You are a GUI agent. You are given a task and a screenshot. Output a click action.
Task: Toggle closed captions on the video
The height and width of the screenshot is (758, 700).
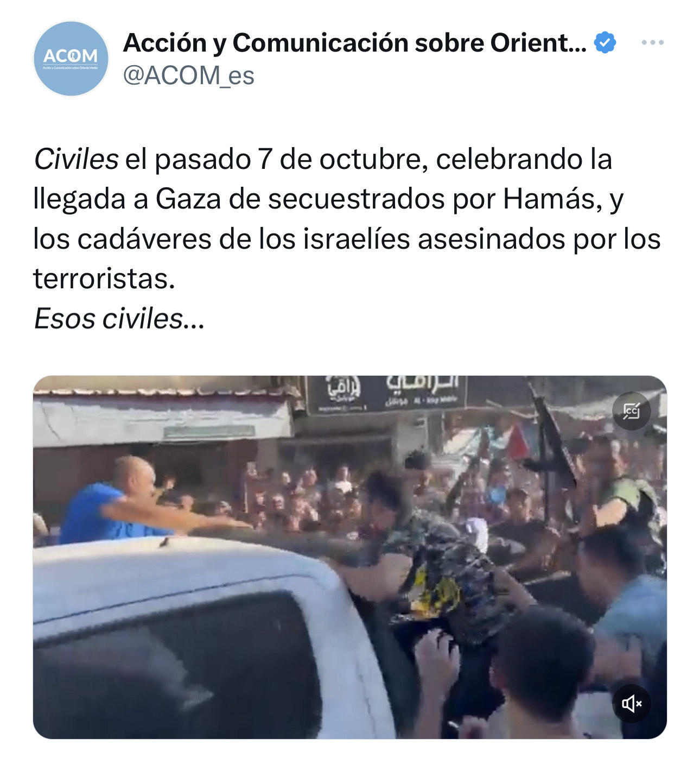coord(632,411)
